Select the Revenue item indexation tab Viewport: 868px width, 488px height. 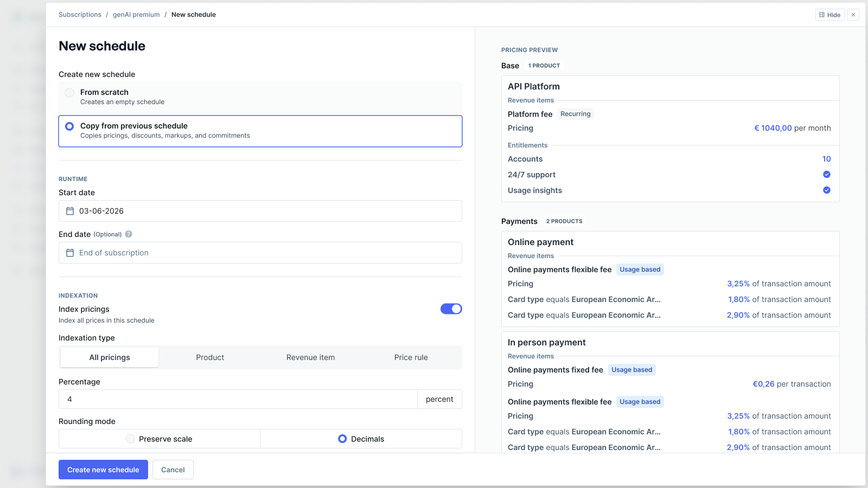310,357
